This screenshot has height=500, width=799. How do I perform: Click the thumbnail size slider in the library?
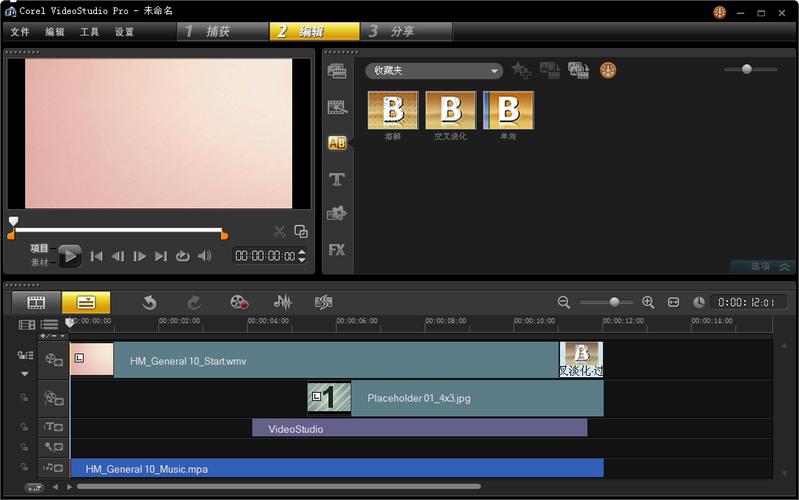(x=747, y=69)
